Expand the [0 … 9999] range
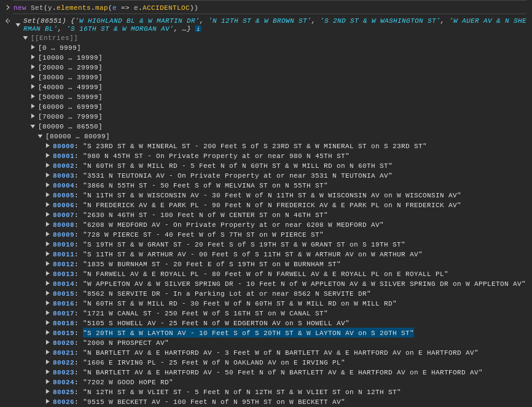532x407 pixels. [33, 47]
